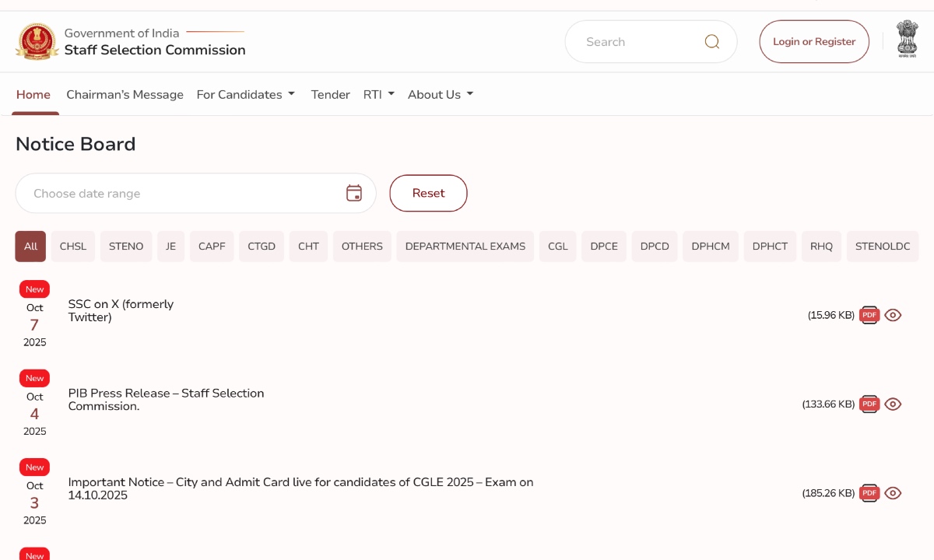Download PDF for PIB Press Release notice
Viewport: 934px width, 560px height.
pos(869,404)
